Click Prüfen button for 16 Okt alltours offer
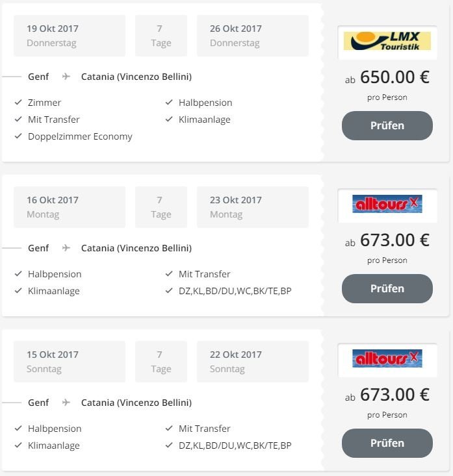453x476 pixels. [x=387, y=288]
